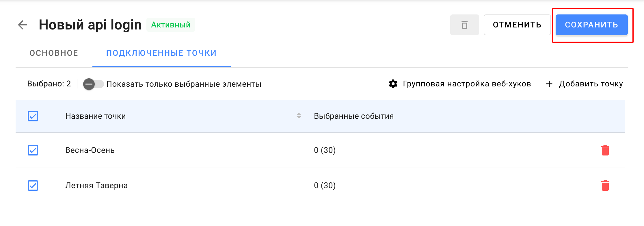Click the grey trash icon in the header

tap(464, 25)
